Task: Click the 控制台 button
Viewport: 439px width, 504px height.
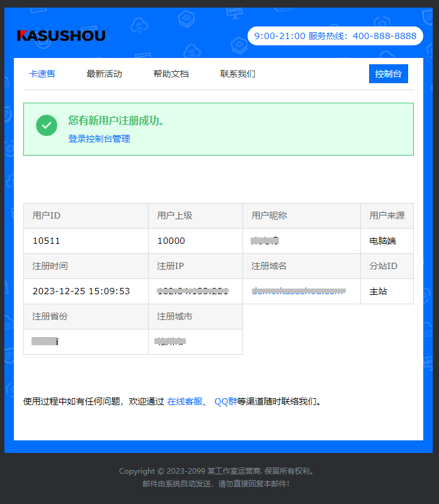Action: [388, 74]
